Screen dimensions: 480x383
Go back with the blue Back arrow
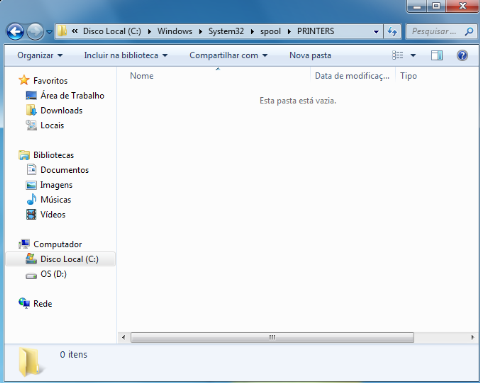15,32
